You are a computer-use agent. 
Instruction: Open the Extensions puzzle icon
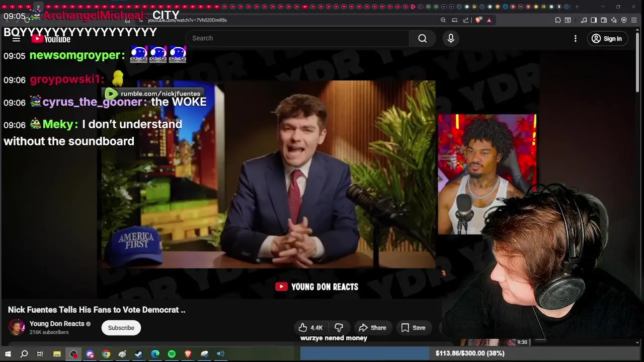click(558, 20)
